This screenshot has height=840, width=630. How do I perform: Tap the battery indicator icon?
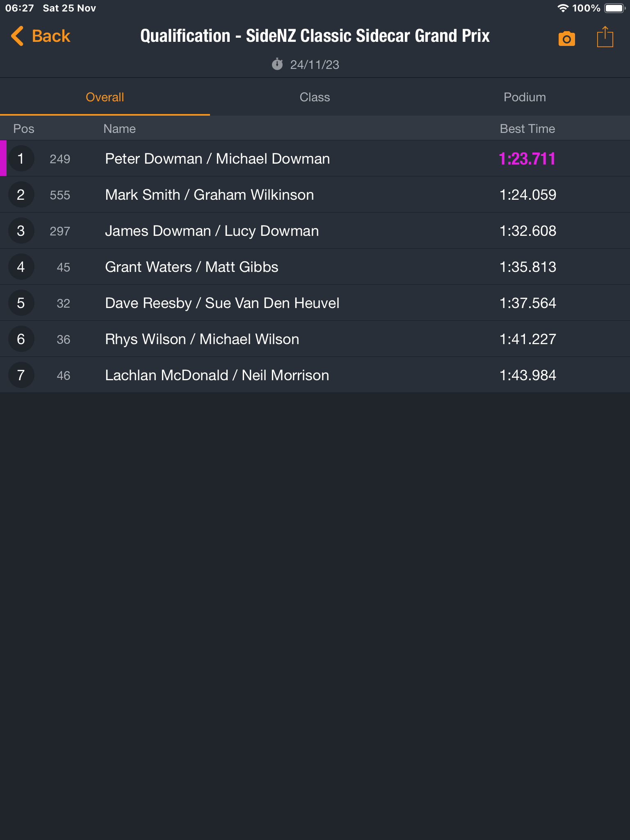614,8
